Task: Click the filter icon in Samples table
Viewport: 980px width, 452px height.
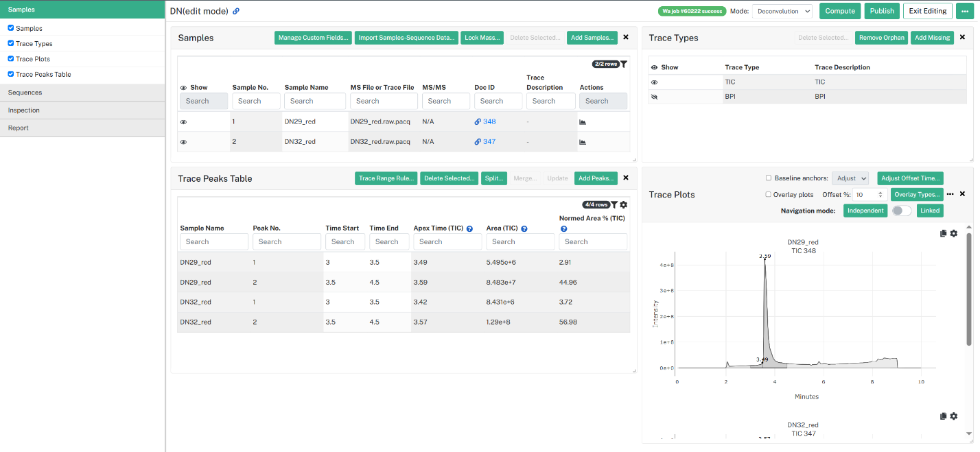Action: (x=624, y=64)
